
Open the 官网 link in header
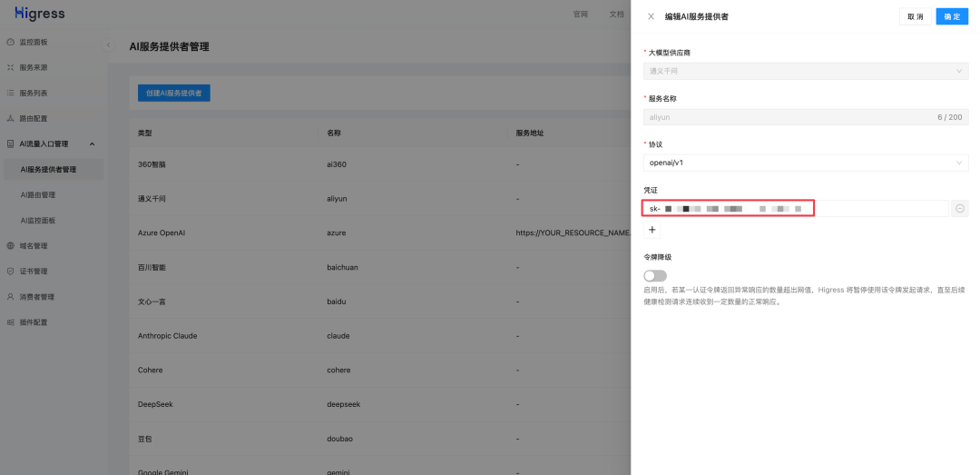coord(581,15)
